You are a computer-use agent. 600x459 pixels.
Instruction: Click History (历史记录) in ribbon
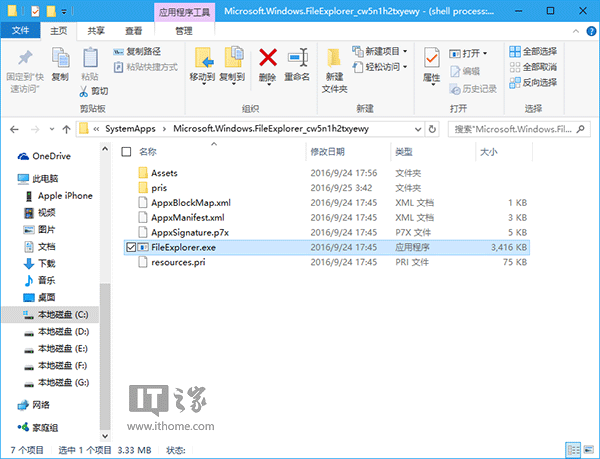pyautogui.click(x=473, y=89)
